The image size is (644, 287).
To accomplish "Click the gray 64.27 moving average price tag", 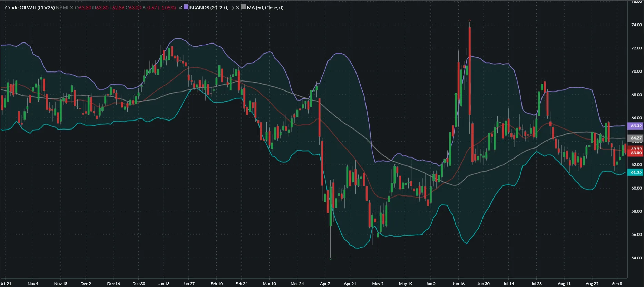I will coord(636,138).
